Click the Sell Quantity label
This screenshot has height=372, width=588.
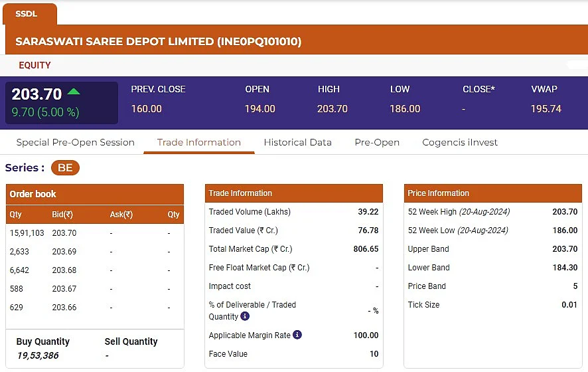tap(131, 341)
